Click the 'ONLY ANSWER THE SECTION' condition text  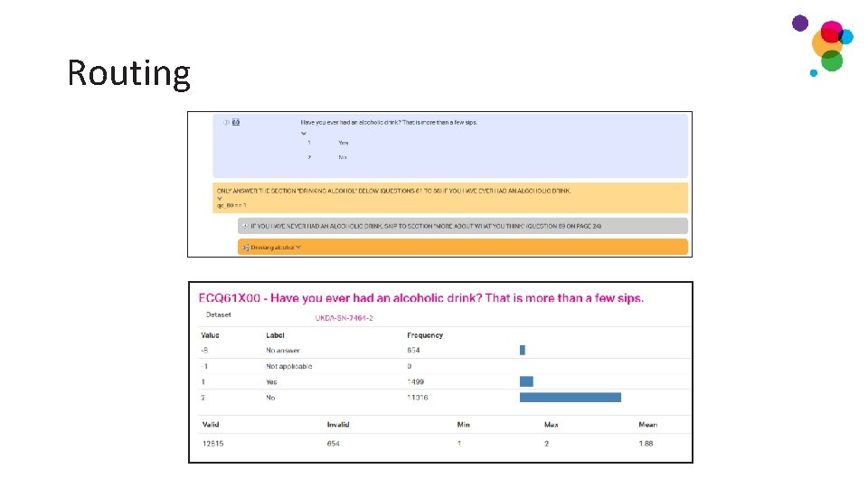point(393,191)
